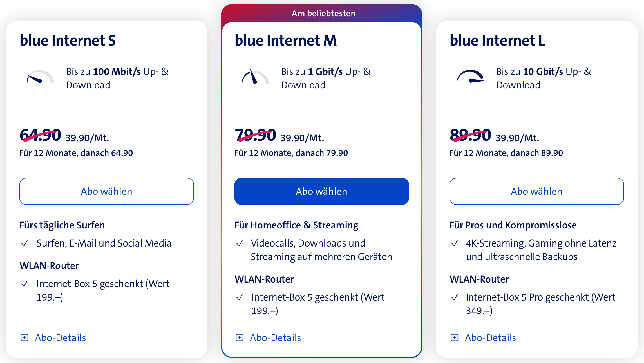This screenshot has height=363, width=644.
Task: Select the heading blue Internet S
Action: [68, 40]
